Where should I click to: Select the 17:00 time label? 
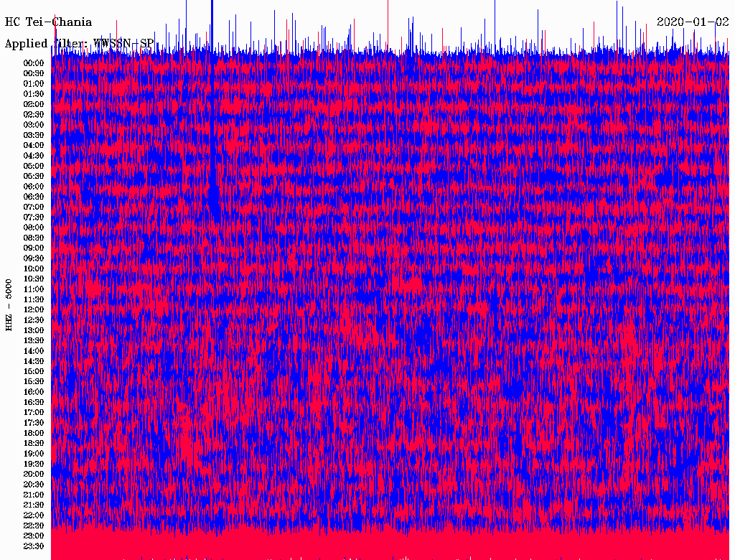click(x=34, y=413)
